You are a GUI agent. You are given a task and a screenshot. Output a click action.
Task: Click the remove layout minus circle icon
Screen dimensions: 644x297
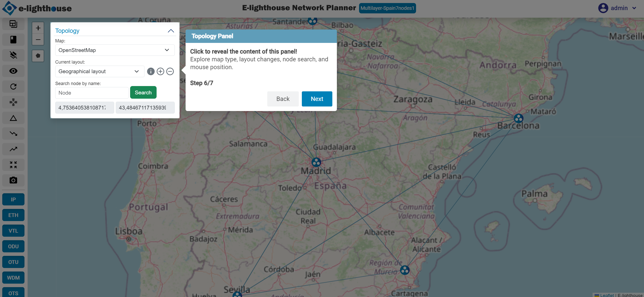pyautogui.click(x=170, y=71)
